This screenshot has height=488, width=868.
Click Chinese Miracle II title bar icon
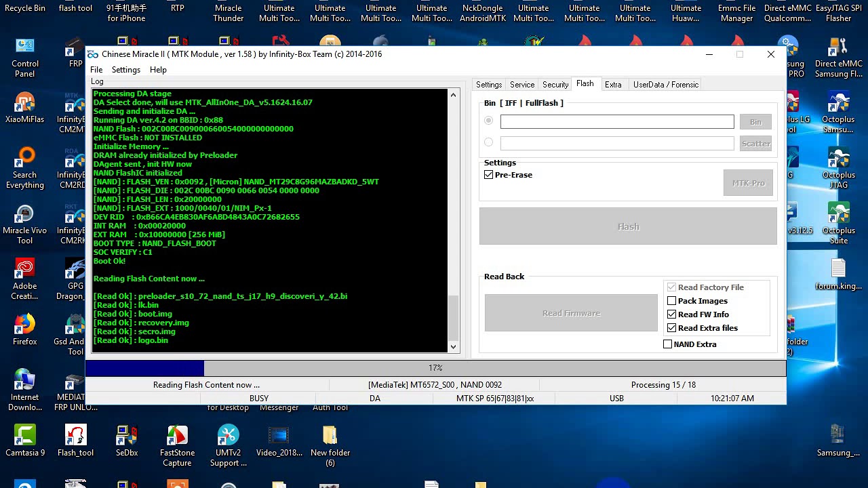pos(93,54)
